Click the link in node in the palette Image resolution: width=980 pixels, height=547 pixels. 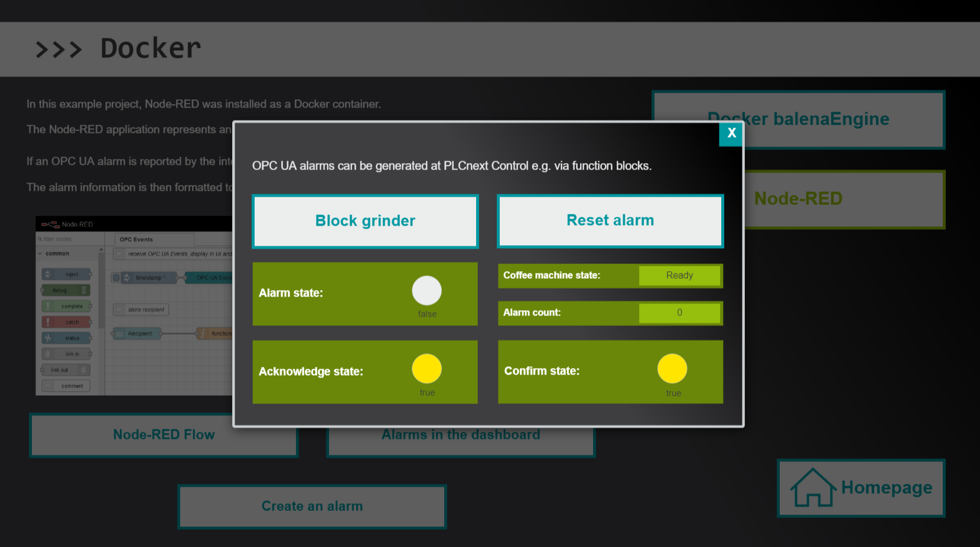click(67, 354)
